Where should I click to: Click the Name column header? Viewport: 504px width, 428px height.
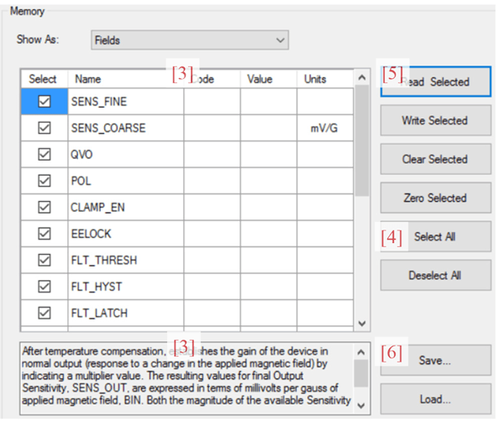pyautogui.click(x=126, y=79)
